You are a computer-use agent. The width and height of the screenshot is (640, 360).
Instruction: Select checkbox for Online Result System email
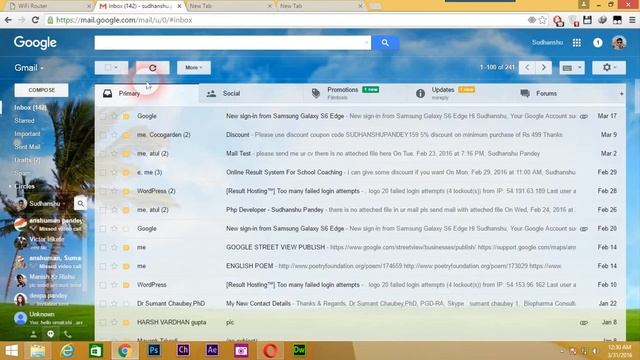tap(103, 172)
